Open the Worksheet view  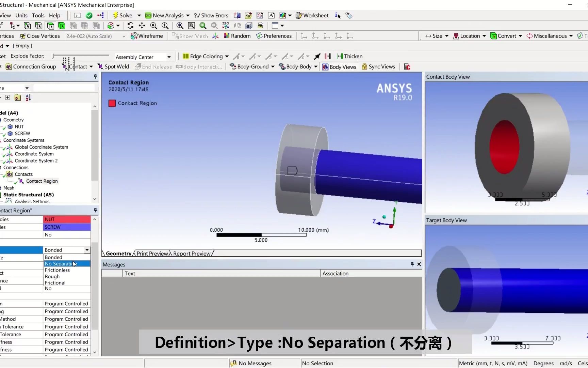click(312, 15)
